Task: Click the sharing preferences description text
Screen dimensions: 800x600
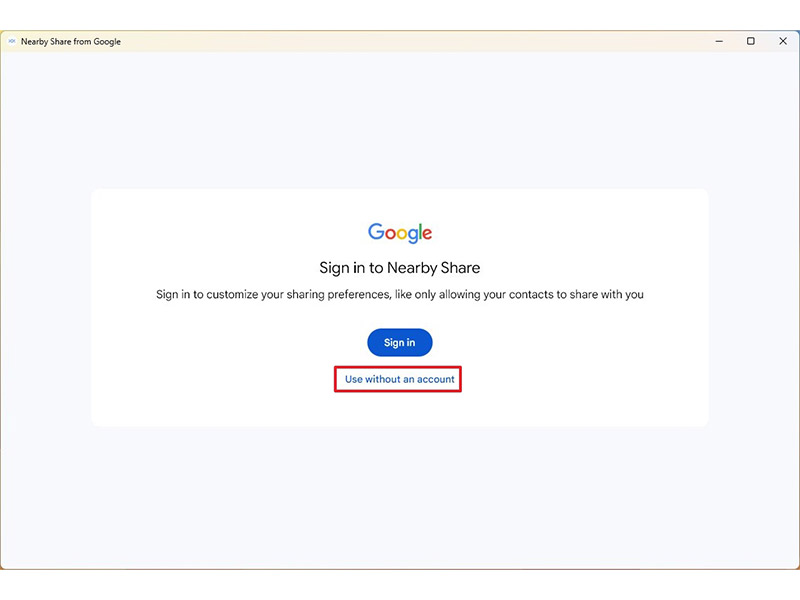Action: [x=399, y=294]
